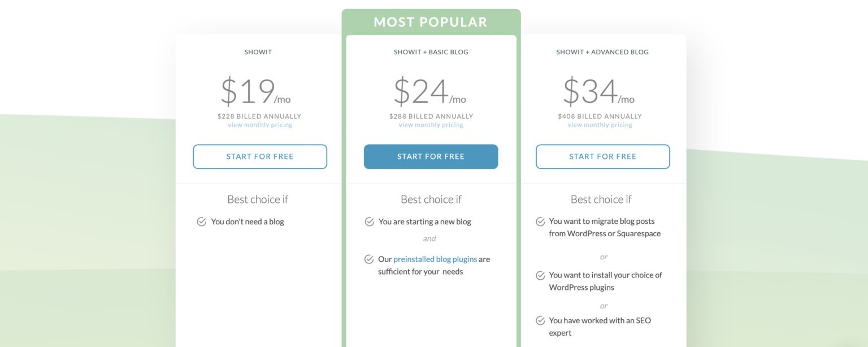Click the $24/mo price
Screen dimensions: 868x347
(x=429, y=92)
